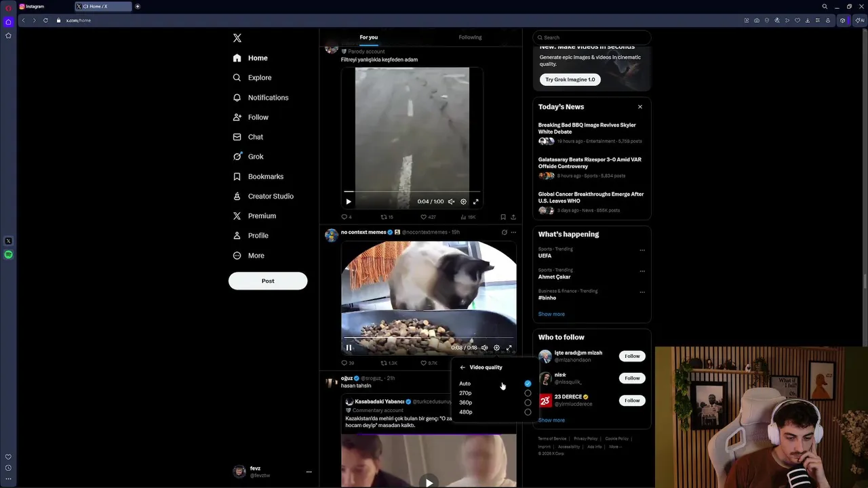
Task: Click the Post button
Action: 268,281
